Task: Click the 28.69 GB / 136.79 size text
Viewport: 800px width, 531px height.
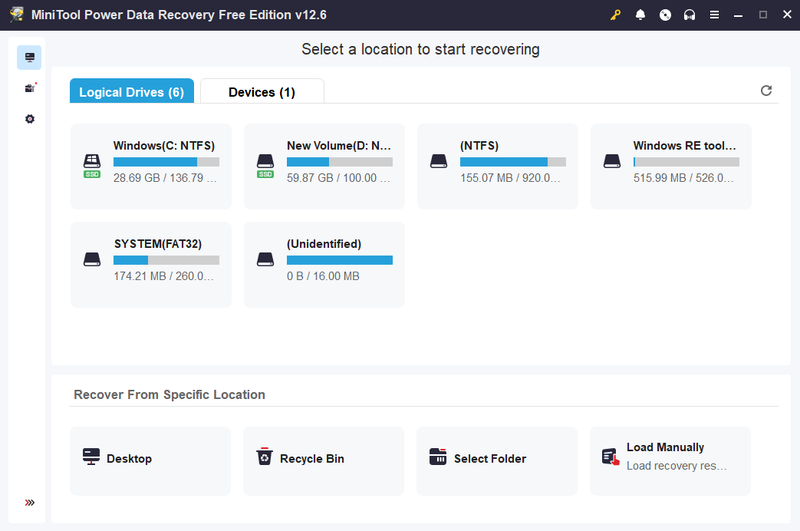Action: [165, 178]
